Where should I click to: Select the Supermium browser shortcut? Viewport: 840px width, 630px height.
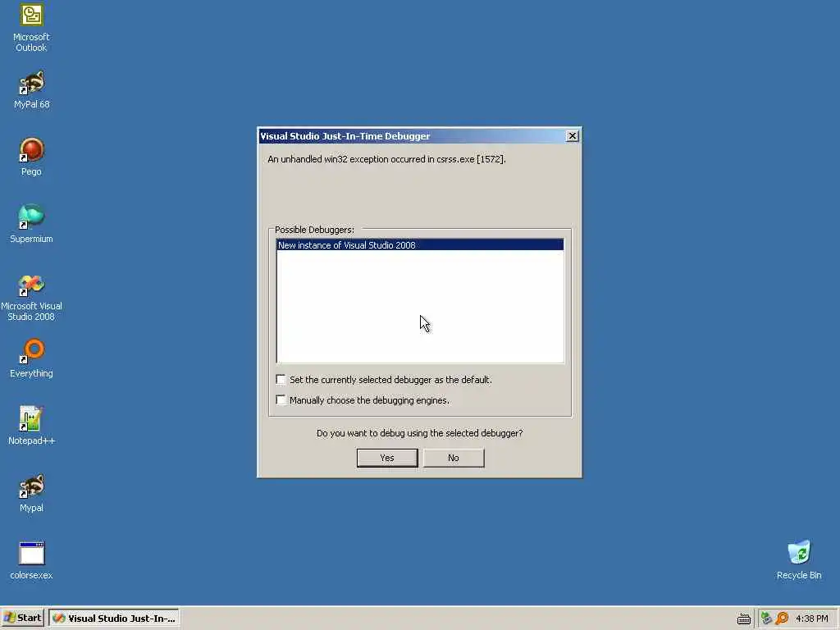point(31,225)
